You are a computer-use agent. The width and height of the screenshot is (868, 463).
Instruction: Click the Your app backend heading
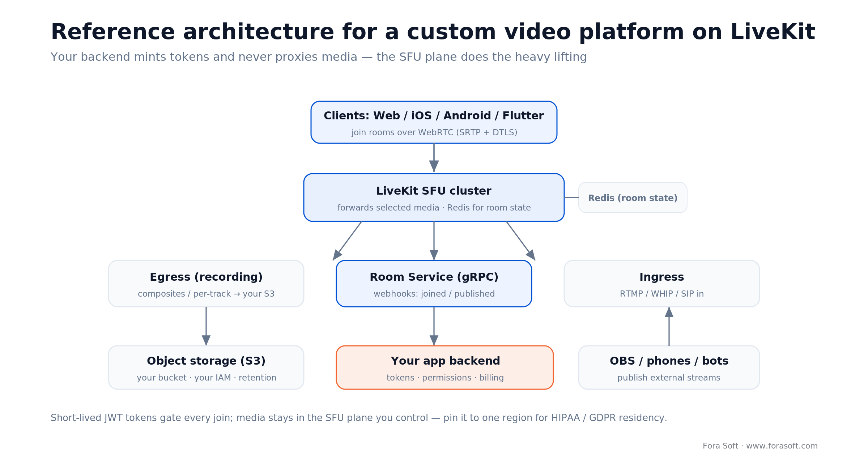(445, 361)
